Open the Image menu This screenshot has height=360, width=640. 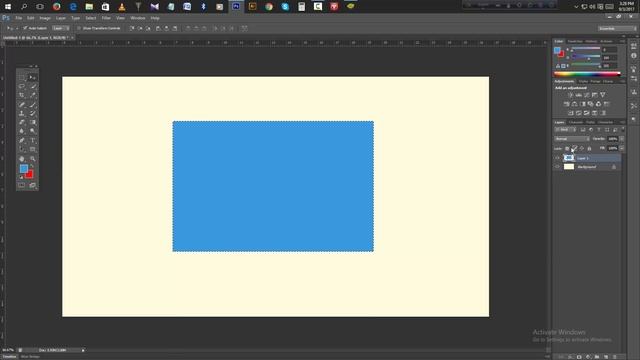pos(45,18)
